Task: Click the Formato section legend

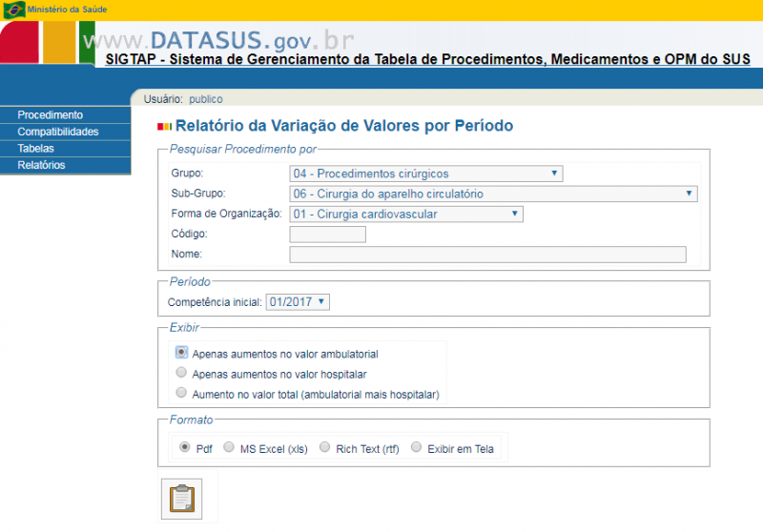Action: [192, 420]
